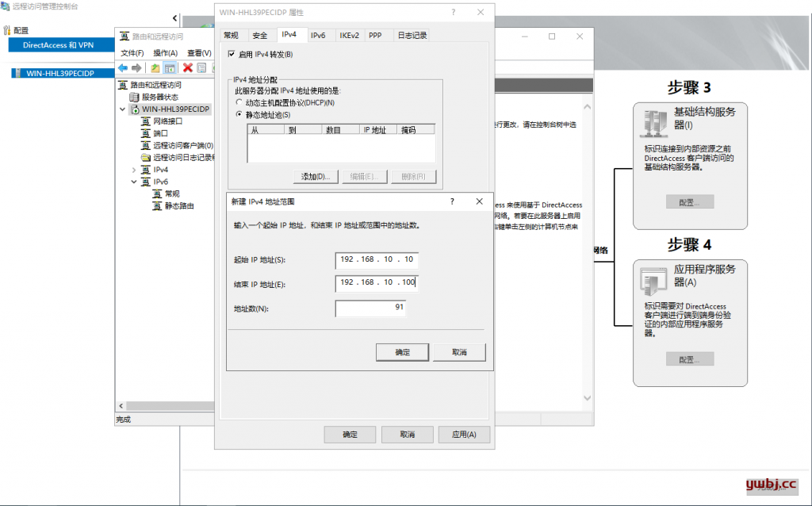
Task: Click the 起始 IP 地址 input field
Action: (377, 259)
